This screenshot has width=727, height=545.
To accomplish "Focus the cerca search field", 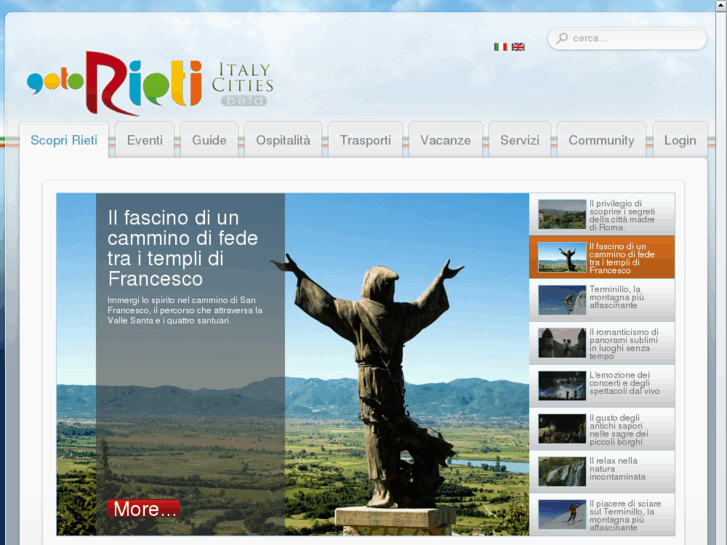I will pyautogui.click(x=627, y=38).
